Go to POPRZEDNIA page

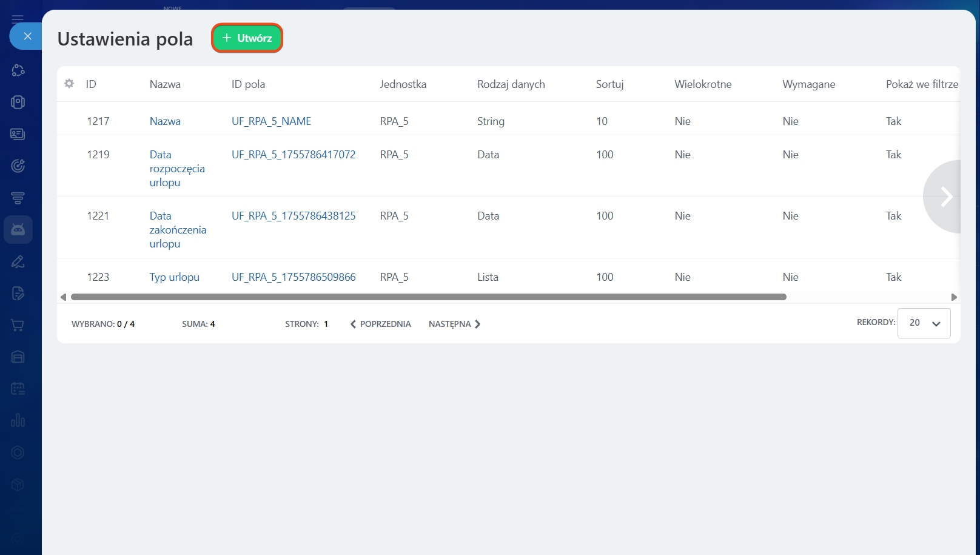[x=381, y=324]
